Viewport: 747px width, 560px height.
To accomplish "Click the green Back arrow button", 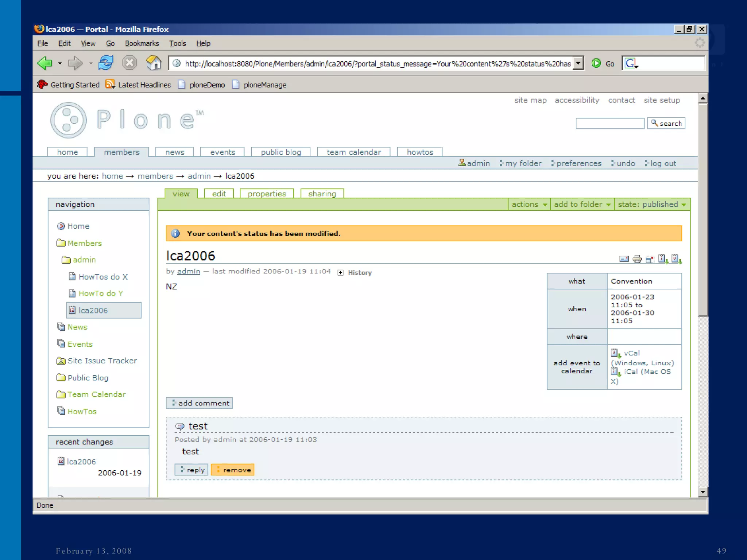I will [45, 63].
